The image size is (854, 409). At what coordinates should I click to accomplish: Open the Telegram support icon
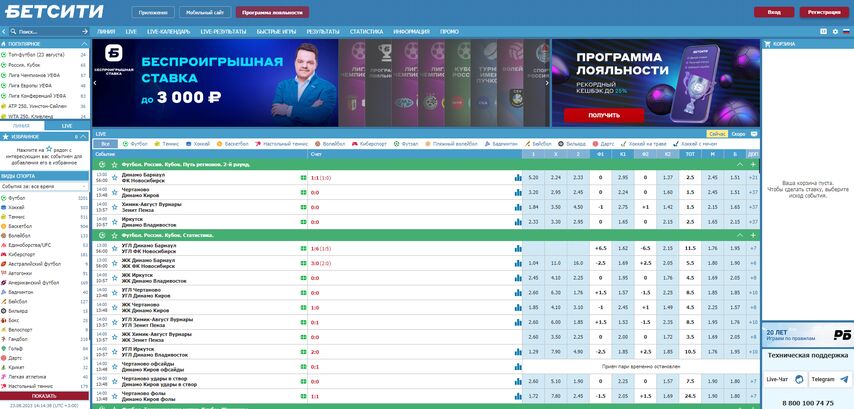click(844, 379)
